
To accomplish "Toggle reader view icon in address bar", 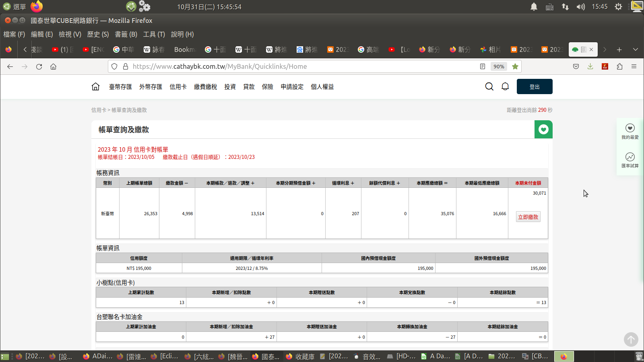I will point(483,66).
